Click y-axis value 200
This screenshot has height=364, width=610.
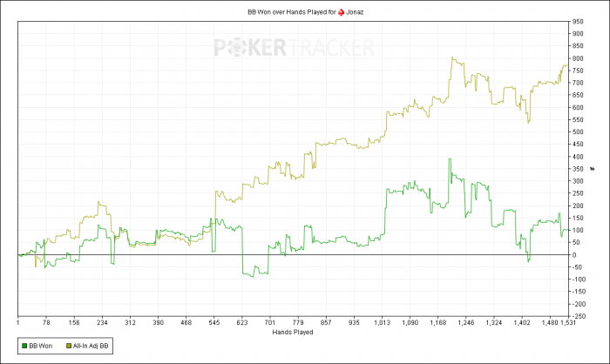578,206
